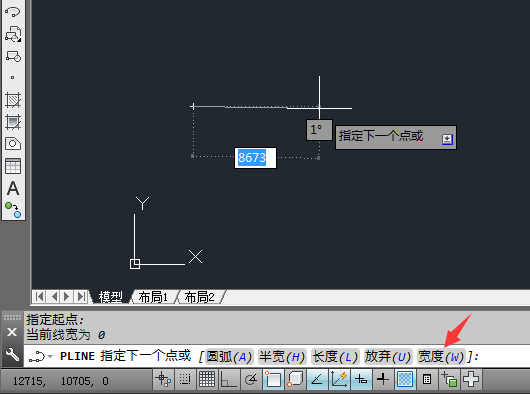This screenshot has height=394, width=530.
Task: Switch to the 布局2 tab
Action: 199,297
